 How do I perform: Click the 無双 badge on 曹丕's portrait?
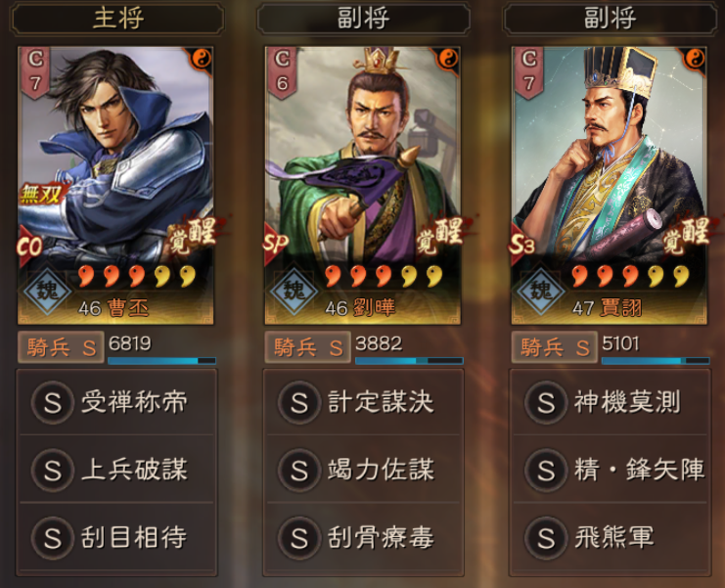pyautogui.click(x=41, y=194)
